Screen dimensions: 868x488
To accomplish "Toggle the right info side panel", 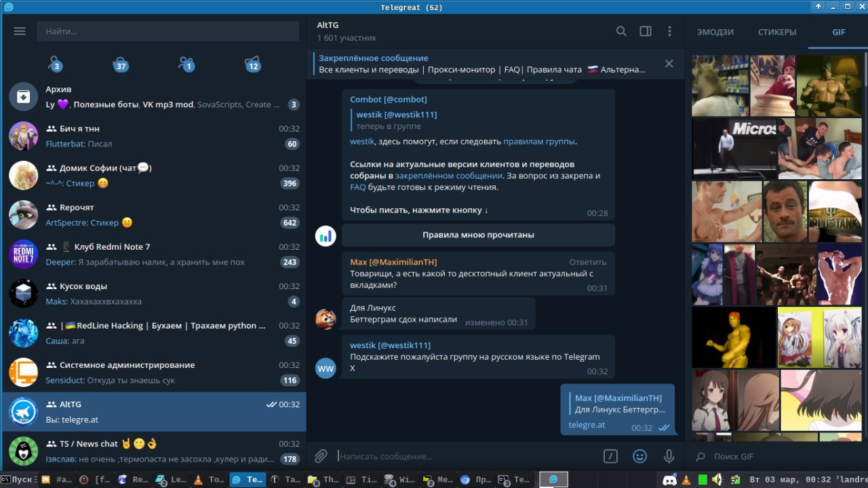I will pyautogui.click(x=646, y=31).
